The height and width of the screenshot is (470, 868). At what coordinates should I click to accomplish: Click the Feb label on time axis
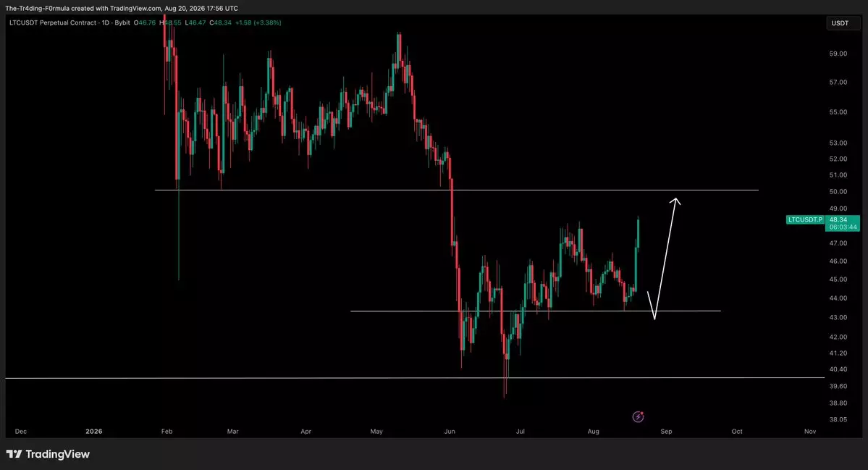pos(167,431)
